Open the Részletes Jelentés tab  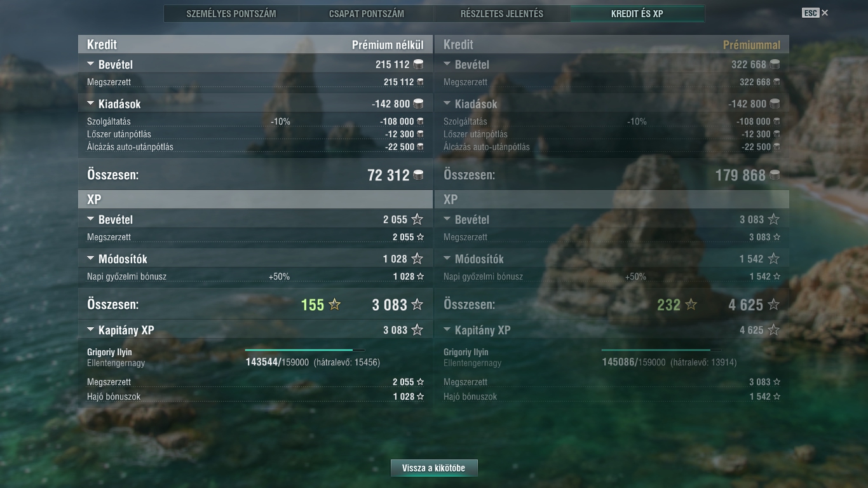tap(502, 13)
